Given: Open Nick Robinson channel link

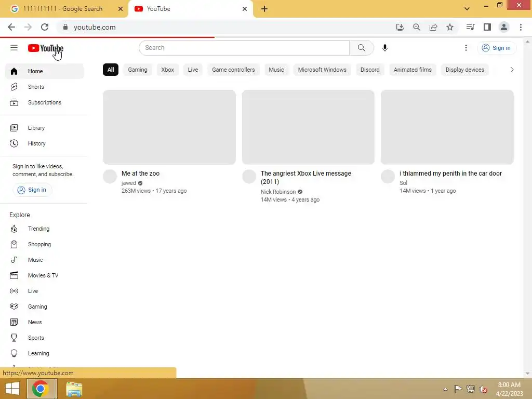Looking at the screenshot, I should pyautogui.click(x=278, y=192).
